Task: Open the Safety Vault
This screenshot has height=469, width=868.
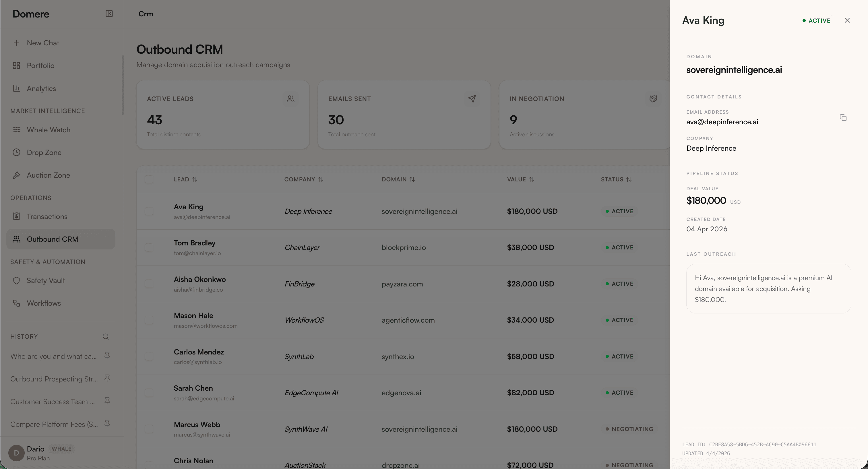Action: [x=45, y=280]
